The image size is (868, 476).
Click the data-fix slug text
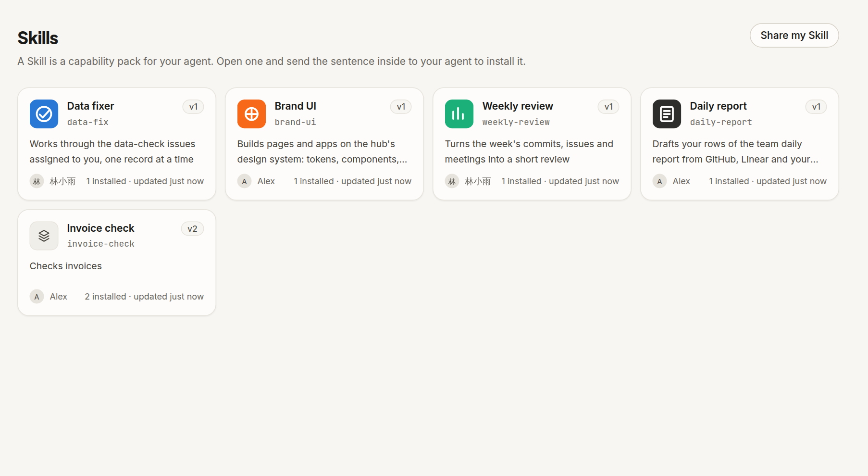pyautogui.click(x=88, y=122)
